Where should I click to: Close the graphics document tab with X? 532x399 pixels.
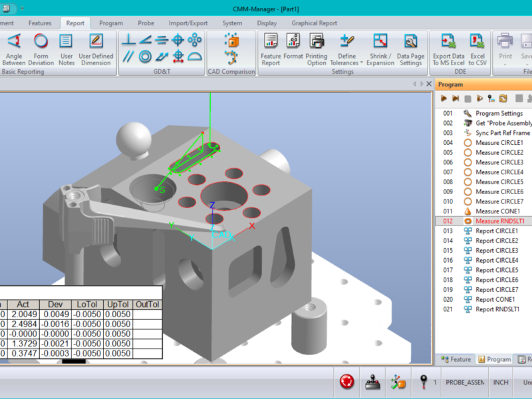429,84
